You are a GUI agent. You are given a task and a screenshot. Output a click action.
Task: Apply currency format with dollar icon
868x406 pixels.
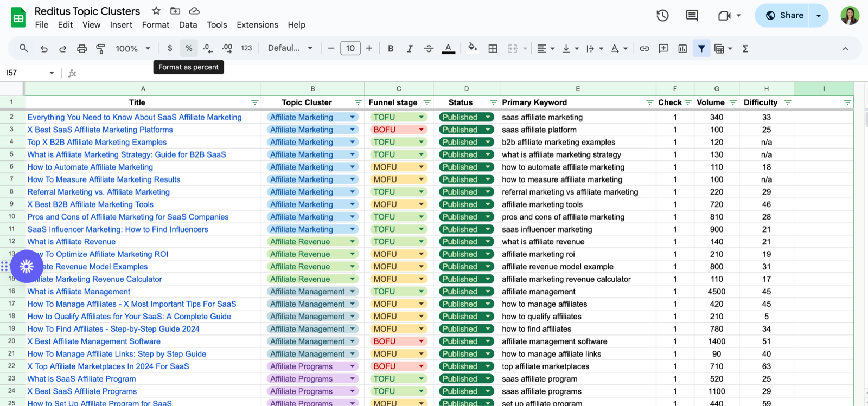tap(170, 48)
